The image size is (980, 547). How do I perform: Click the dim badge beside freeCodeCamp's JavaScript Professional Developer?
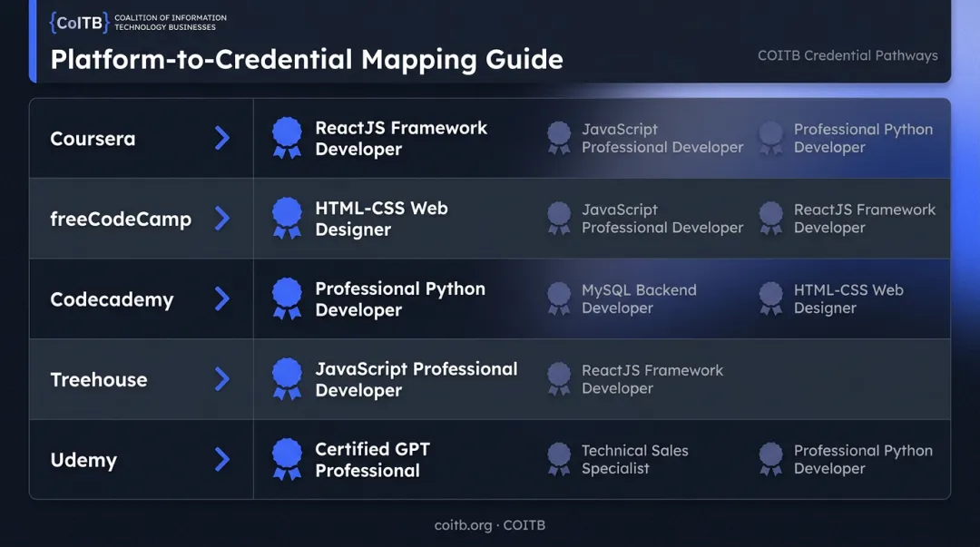coord(559,219)
